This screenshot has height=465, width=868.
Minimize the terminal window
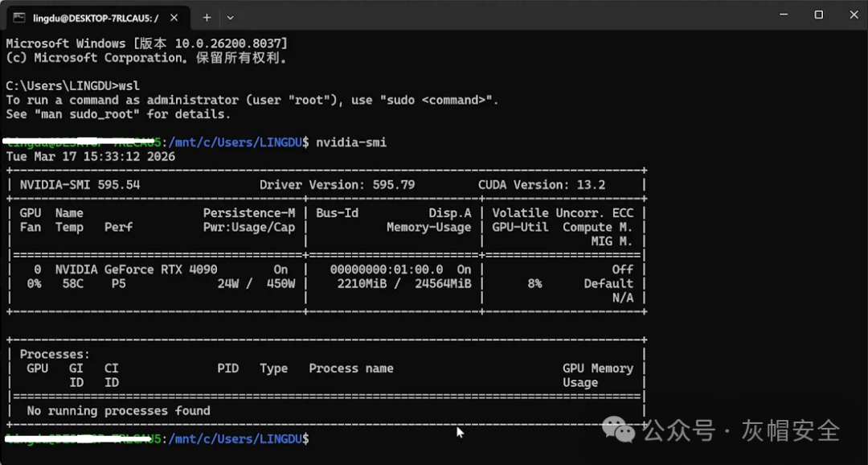(x=784, y=15)
